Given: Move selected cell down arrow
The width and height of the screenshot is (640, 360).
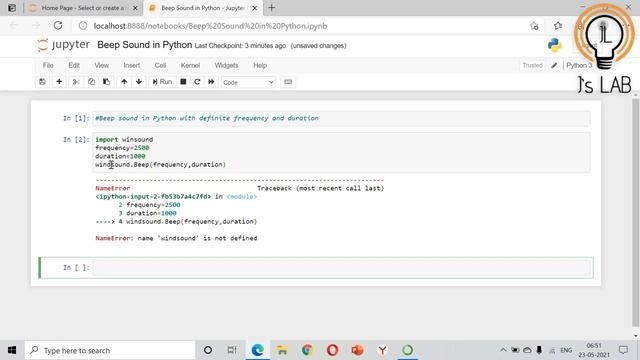Looking at the screenshot, I should point(139,82).
